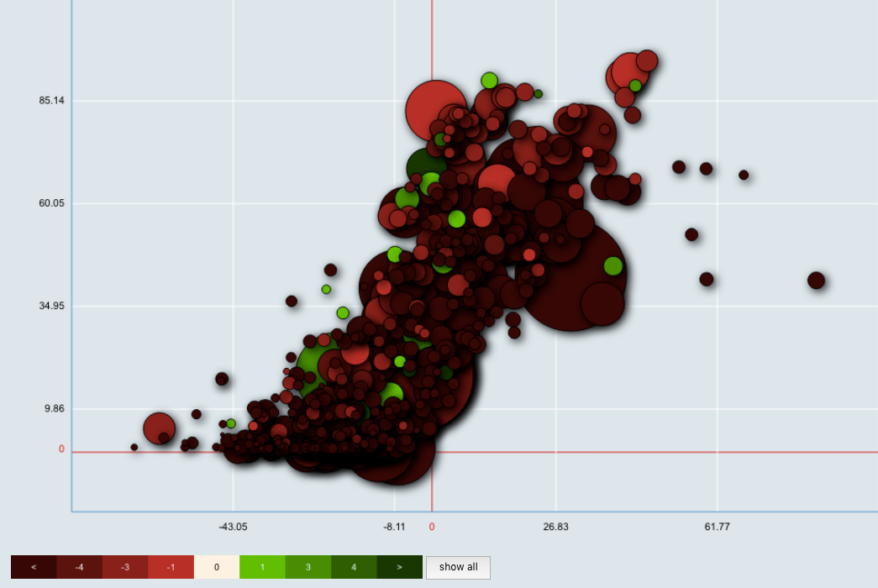Select the '>' darkest green legend swatch

[x=399, y=567]
